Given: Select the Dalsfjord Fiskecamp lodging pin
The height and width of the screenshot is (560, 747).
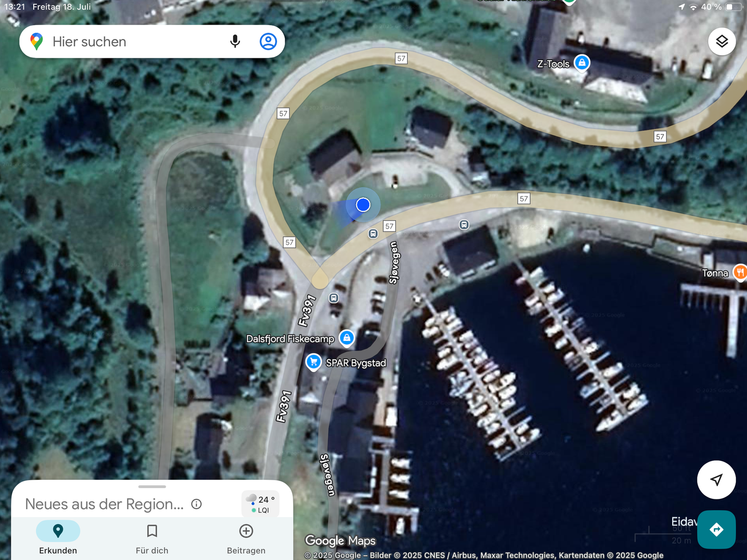Looking at the screenshot, I should (x=346, y=338).
